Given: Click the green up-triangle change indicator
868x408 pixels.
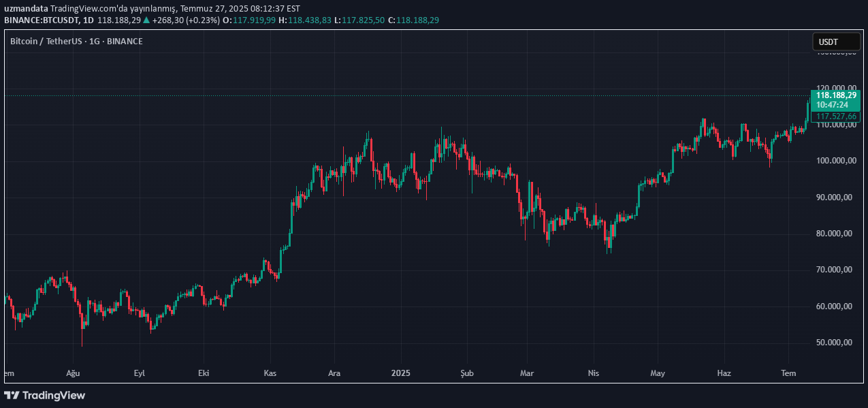Looking at the screenshot, I should (146, 20).
